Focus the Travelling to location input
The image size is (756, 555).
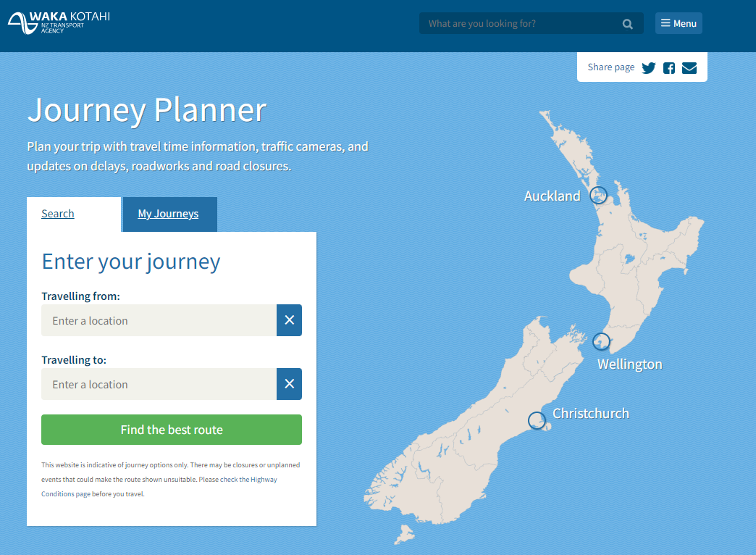click(x=159, y=384)
